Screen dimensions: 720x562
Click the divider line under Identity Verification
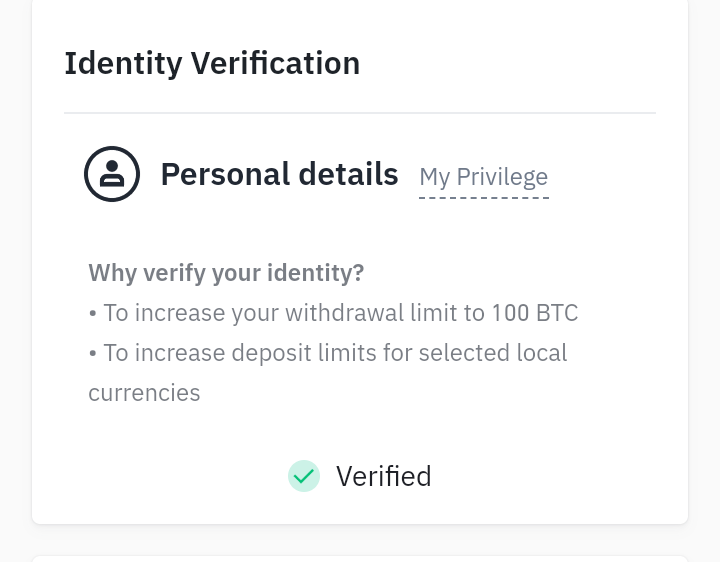tap(360, 113)
